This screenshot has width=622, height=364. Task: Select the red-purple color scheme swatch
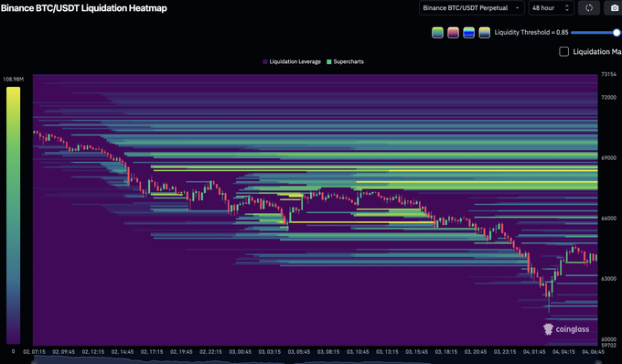point(453,33)
